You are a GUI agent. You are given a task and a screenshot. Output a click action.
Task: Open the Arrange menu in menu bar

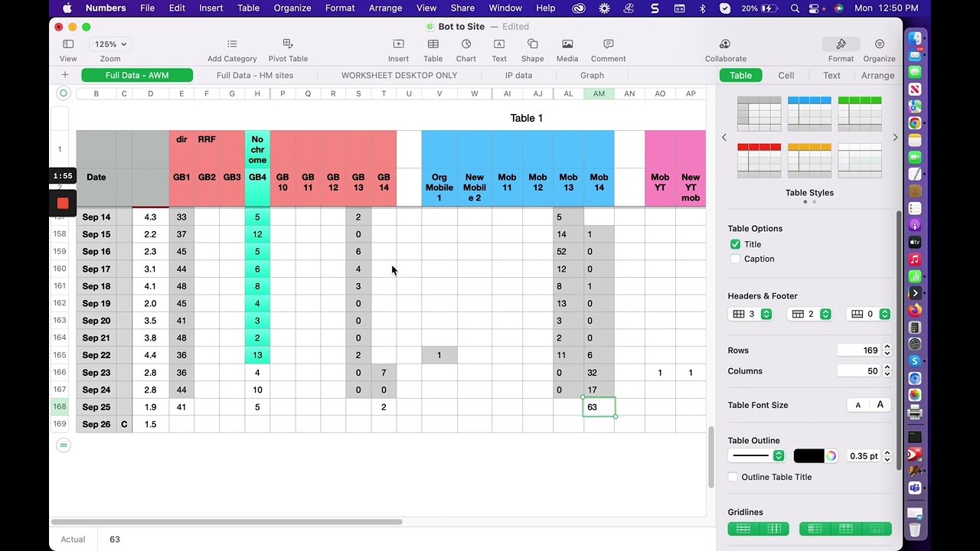tap(385, 8)
